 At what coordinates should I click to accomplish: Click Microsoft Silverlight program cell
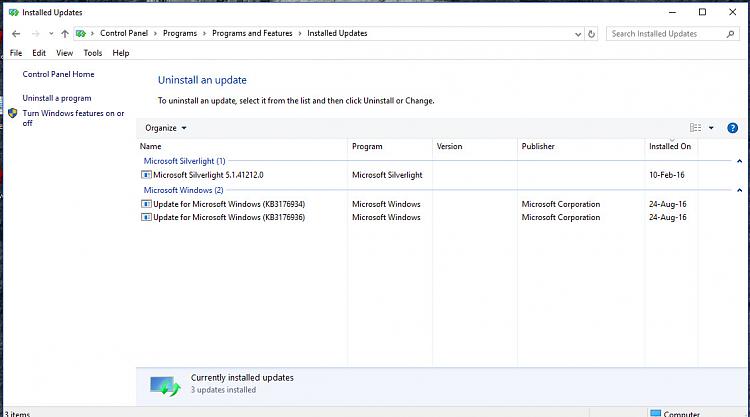(387, 175)
